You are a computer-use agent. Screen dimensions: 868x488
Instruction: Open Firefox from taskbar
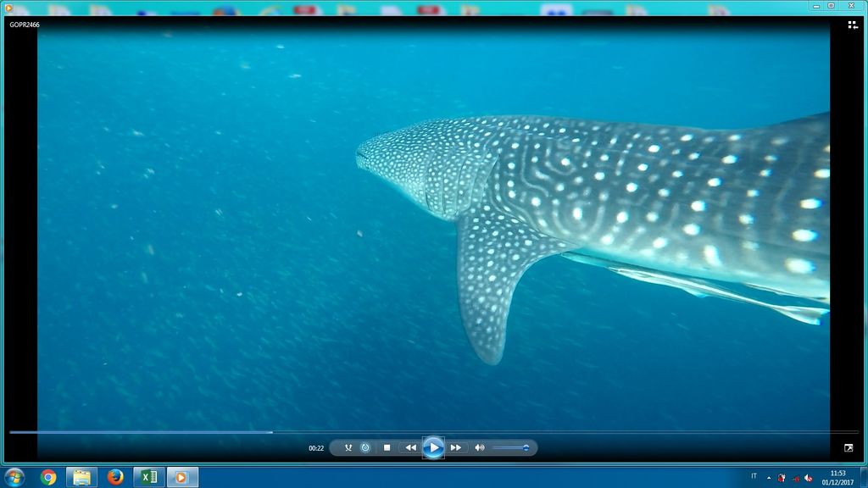(x=115, y=477)
